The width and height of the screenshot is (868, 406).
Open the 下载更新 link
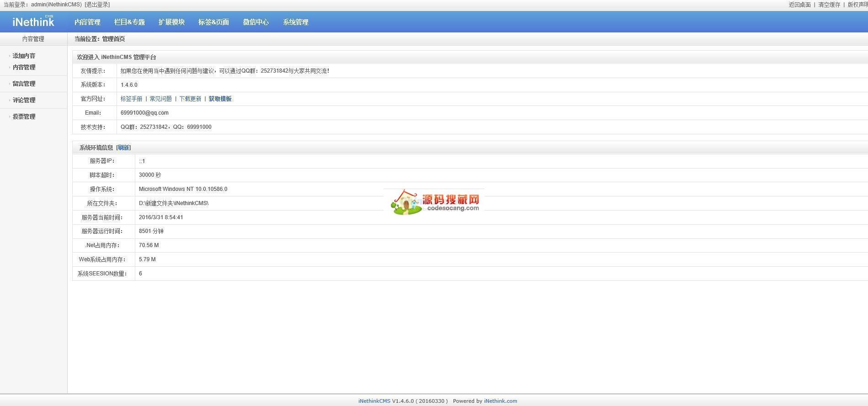click(190, 99)
